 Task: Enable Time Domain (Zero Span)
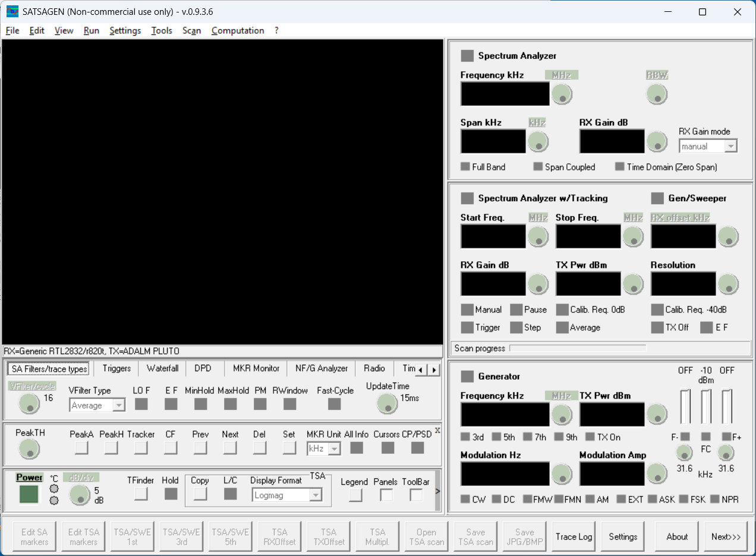click(x=620, y=167)
